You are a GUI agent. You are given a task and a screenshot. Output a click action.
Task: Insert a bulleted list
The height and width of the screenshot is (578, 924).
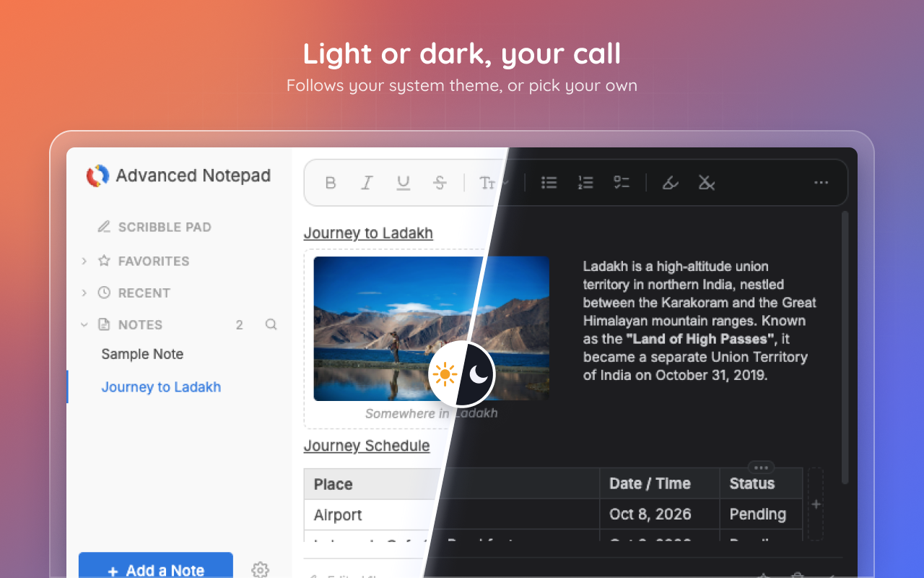(x=549, y=183)
